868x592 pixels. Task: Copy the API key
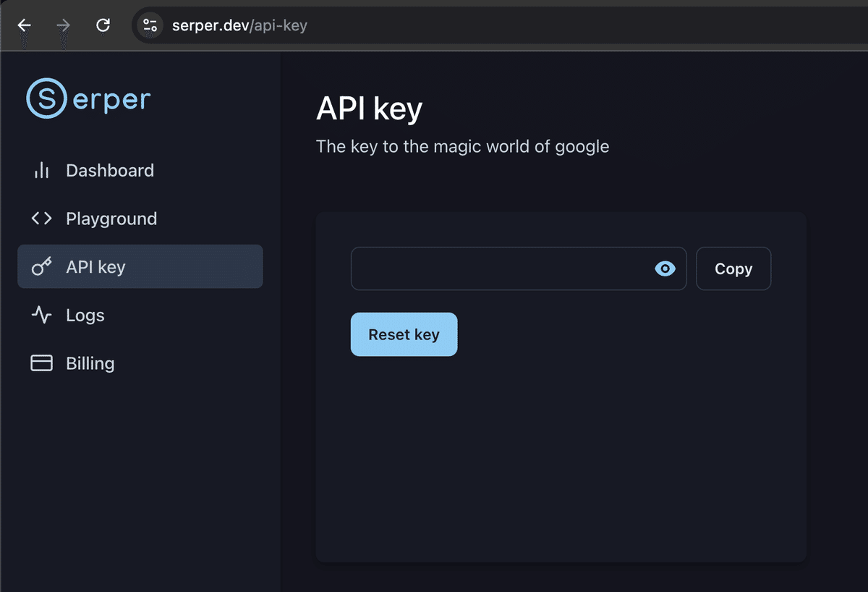coord(733,268)
